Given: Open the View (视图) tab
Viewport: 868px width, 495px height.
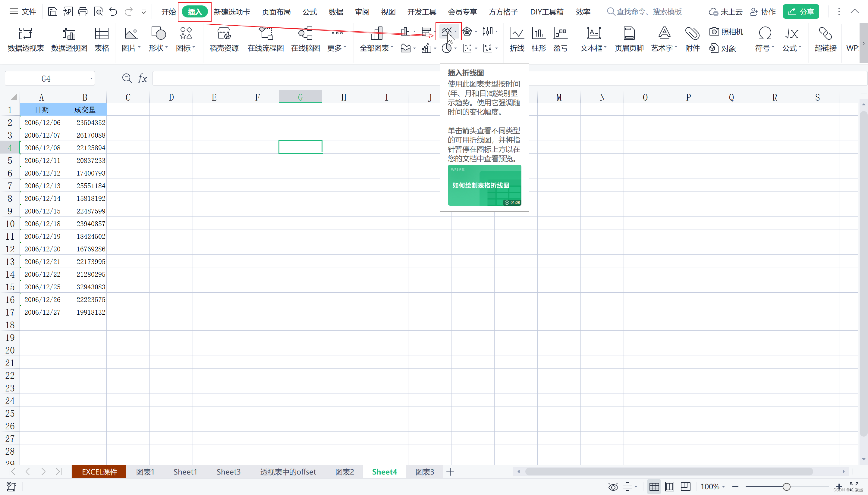Looking at the screenshot, I should point(388,12).
